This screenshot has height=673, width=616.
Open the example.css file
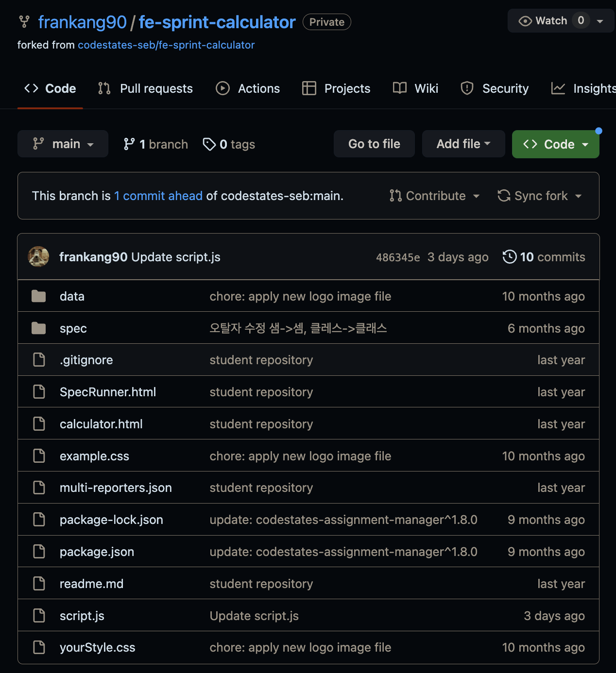[94, 456]
